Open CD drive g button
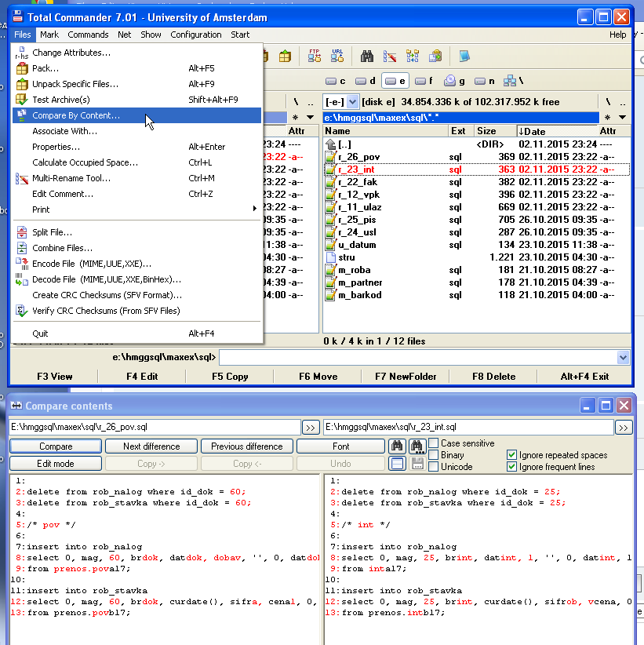Image resolution: width=644 pixels, height=645 pixels. pos(454,81)
